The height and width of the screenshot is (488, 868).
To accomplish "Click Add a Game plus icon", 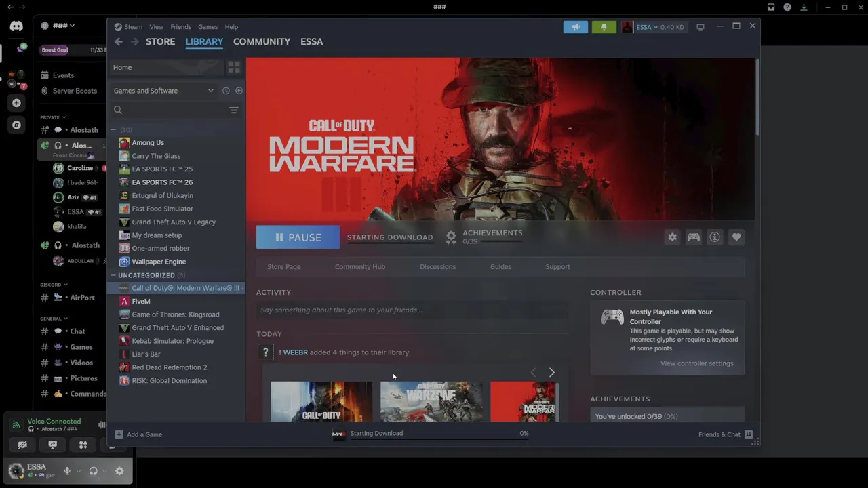I will click(x=119, y=434).
